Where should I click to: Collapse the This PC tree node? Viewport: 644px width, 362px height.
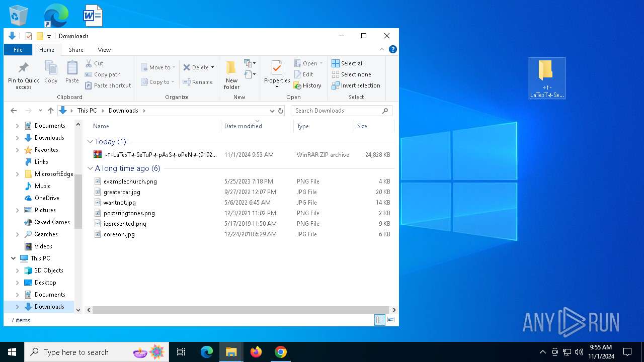click(13, 258)
